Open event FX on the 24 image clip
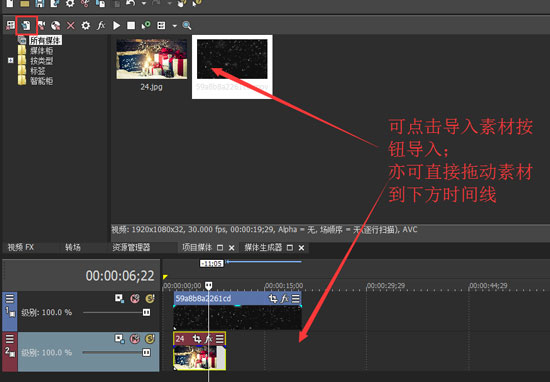Screen dimensions: 550x382 click(x=209, y=339)
